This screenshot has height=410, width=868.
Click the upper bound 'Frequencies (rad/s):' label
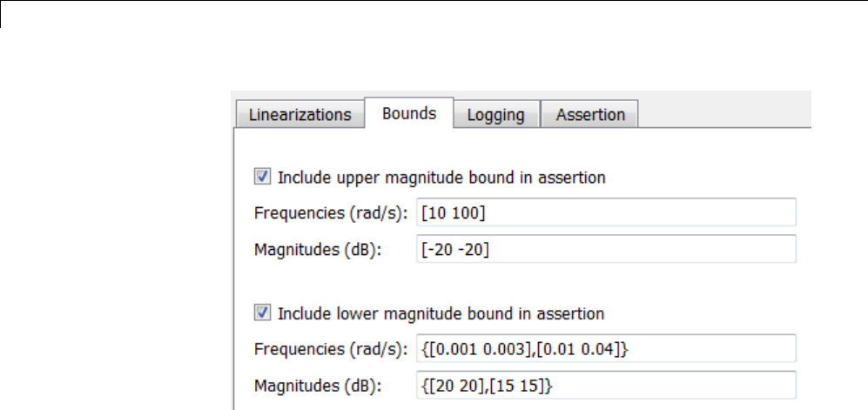coord(331,213)
